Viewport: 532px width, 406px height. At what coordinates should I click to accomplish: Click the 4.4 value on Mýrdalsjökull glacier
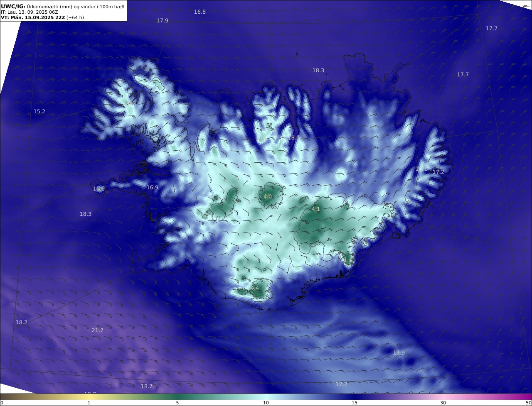click(255, 288)
